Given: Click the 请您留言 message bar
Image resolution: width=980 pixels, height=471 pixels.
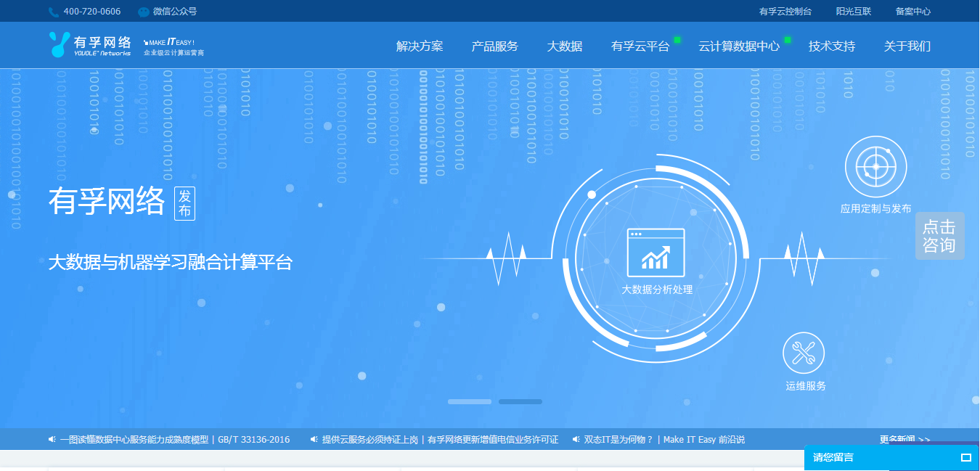Looking at the screenshot, I should click(891, 457).
